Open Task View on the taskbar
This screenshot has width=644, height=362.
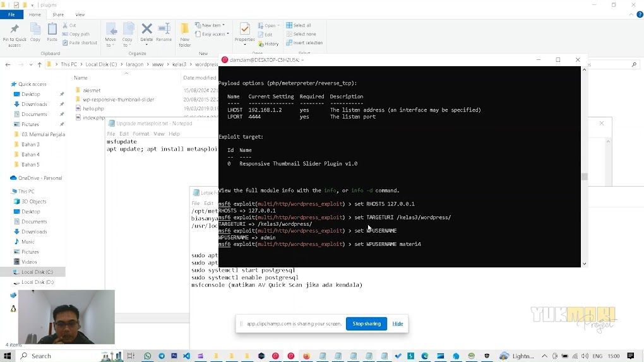[x=131, y=356]
